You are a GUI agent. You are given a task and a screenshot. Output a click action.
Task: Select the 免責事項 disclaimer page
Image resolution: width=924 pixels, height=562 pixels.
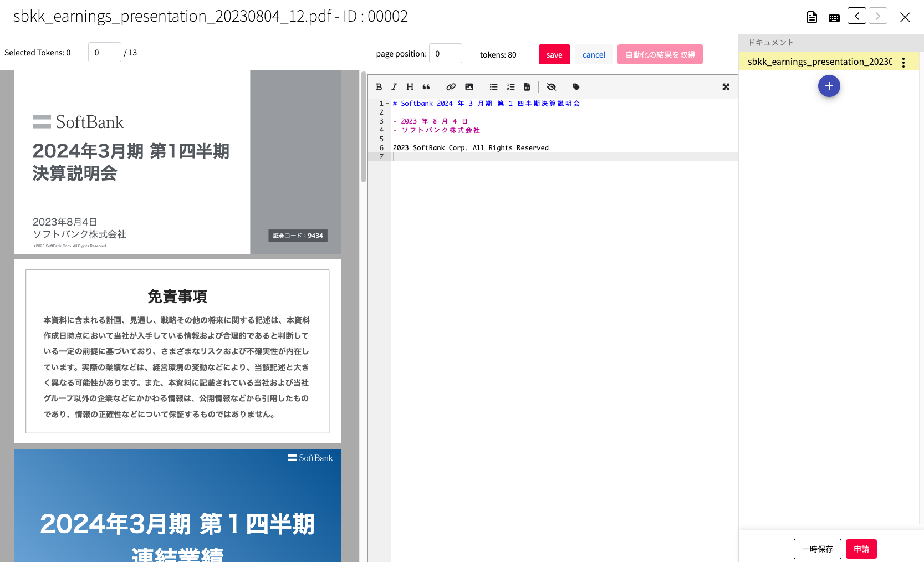(x=177, y=351)
